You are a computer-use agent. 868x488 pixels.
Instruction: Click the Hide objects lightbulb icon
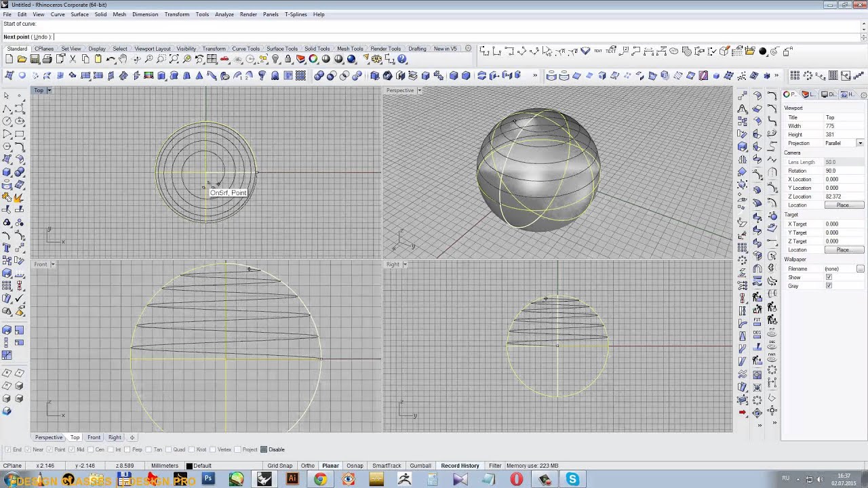[275, 59]
